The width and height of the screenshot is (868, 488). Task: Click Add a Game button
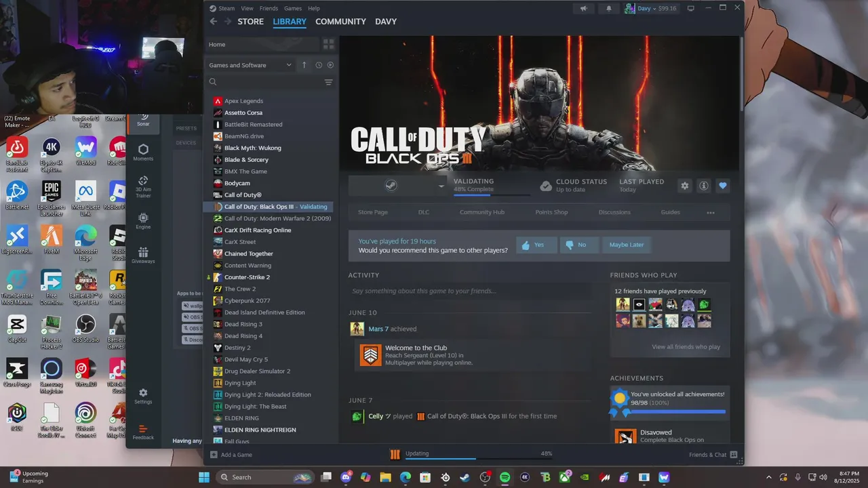(231, 455)
